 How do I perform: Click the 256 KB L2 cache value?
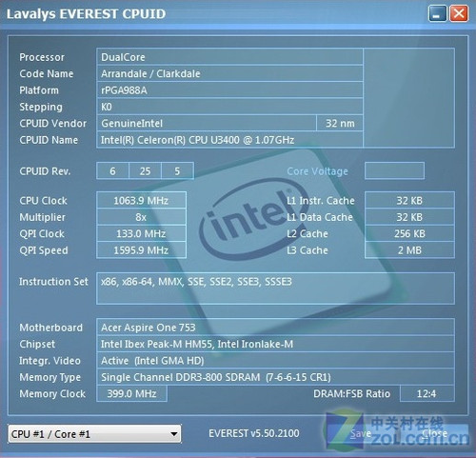pos(409,233)
